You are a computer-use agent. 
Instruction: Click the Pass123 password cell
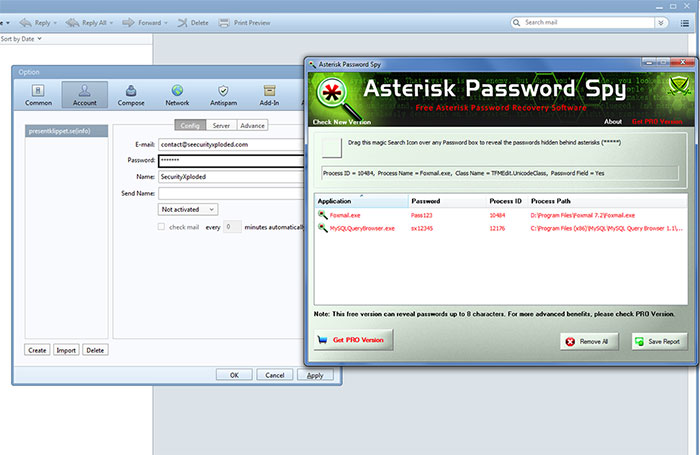(421, 215)
